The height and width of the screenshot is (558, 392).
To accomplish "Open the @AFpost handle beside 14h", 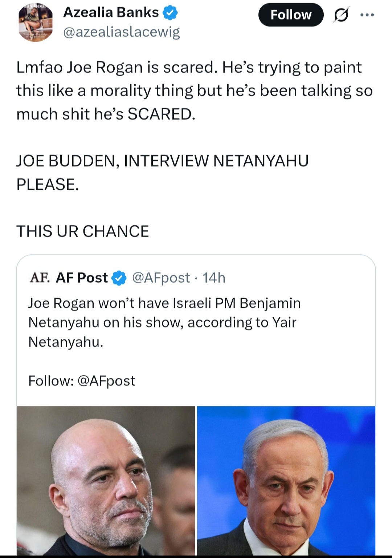I will pos(161,278).
